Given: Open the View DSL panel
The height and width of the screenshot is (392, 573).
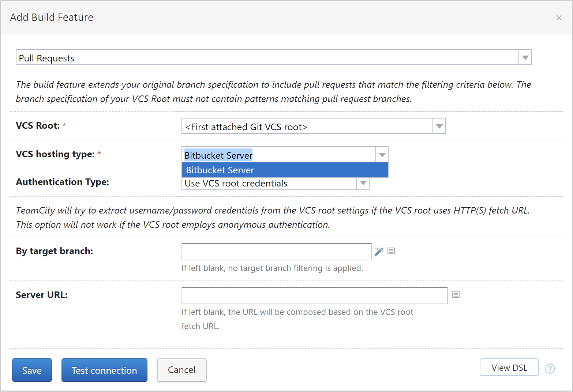Looking at the screenshot, I should click(509, 367).
